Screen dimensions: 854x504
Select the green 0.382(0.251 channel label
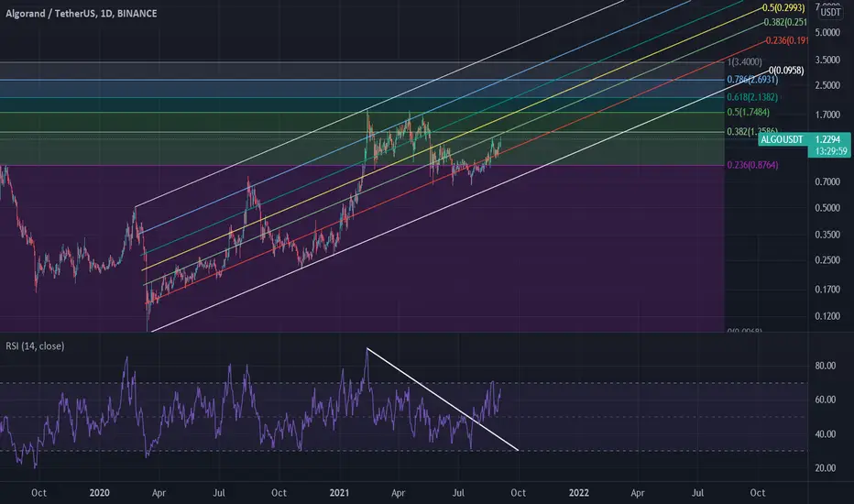(785, 22)
